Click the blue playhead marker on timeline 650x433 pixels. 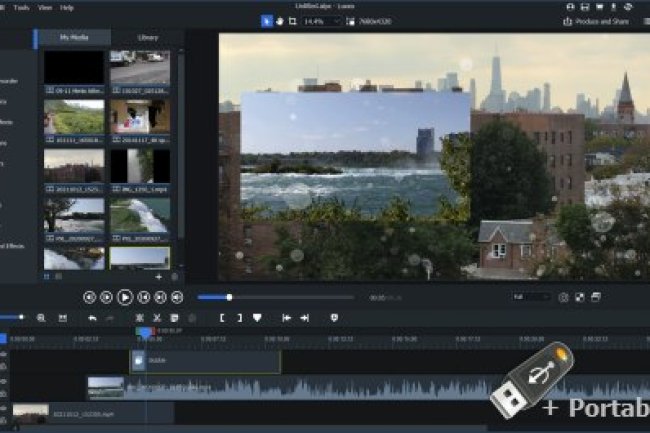(x=145, y=331)
